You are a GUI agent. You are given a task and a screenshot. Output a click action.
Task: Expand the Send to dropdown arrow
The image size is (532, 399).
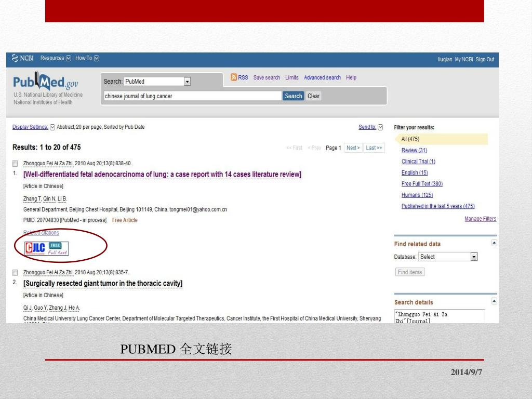click(x=380, y=127)
